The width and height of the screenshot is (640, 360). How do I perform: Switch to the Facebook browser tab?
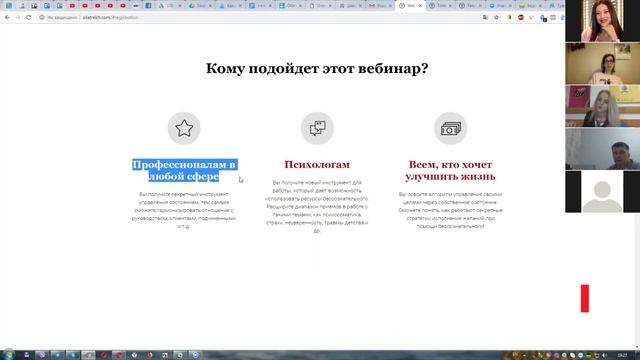(x=148, y=6)
